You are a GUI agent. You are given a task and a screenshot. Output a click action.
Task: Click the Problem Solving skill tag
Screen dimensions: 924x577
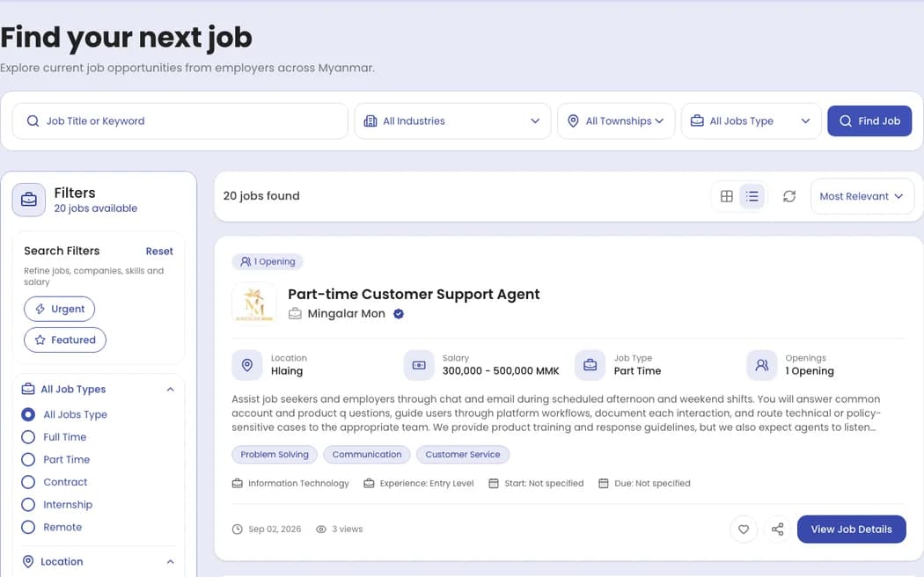coord(275,455)
